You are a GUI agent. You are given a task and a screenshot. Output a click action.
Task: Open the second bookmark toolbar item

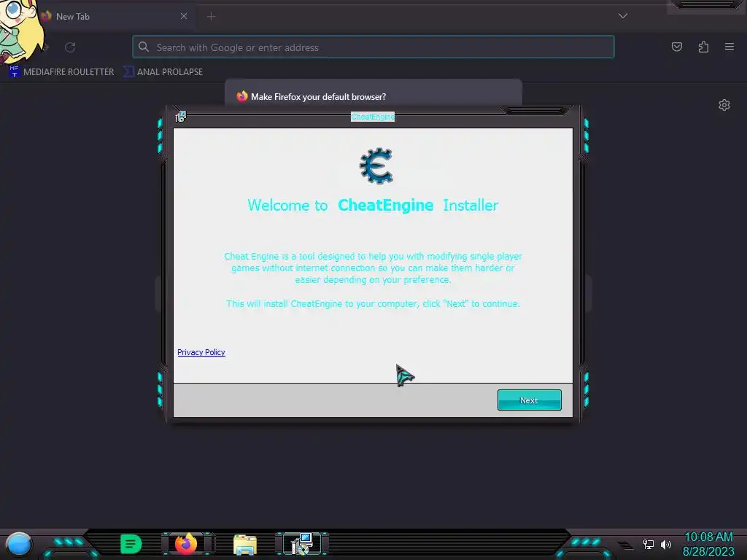tap(163, 72)
